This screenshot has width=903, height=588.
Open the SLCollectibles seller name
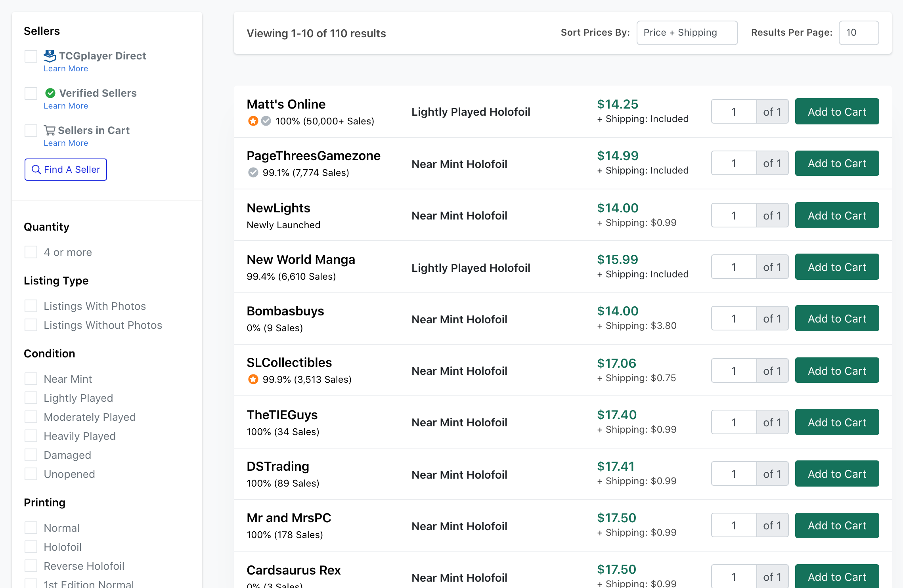point(289,363)
